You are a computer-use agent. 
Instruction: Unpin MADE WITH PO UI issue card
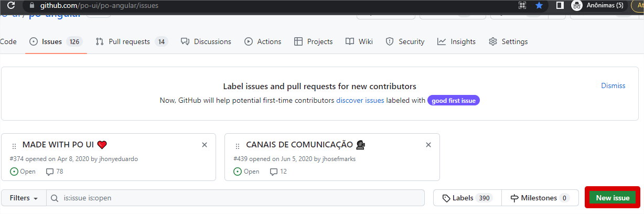pyautogui.click(x=205, y=145)
